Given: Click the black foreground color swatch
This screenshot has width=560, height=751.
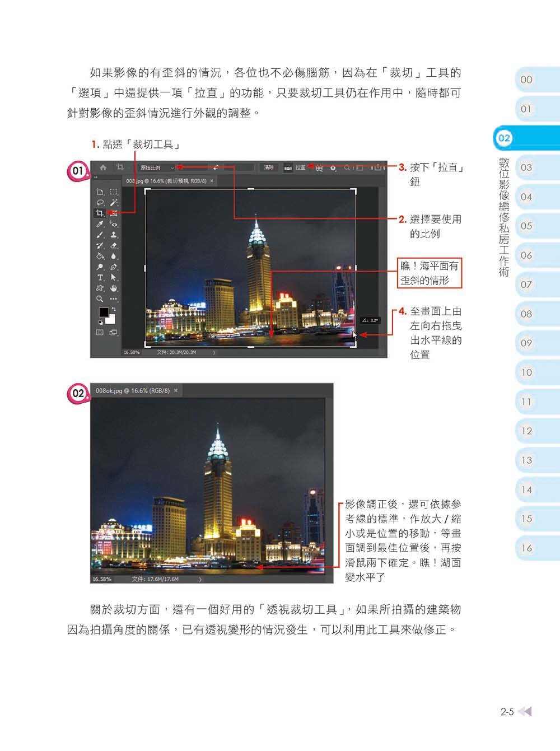Looking at the screenshot, I should tap(104, 312).
